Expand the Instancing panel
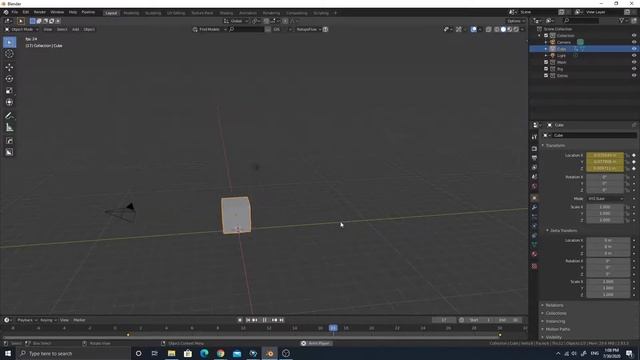The width and height of the screenshot is (640, 360). [555, 321]
